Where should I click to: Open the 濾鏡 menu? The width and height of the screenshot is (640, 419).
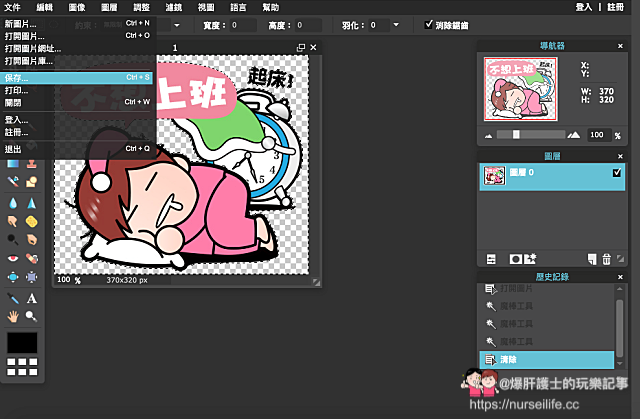click(x=174, y=7)
